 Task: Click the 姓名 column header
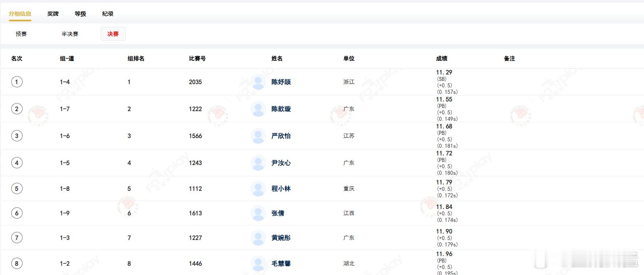(277, 58)
